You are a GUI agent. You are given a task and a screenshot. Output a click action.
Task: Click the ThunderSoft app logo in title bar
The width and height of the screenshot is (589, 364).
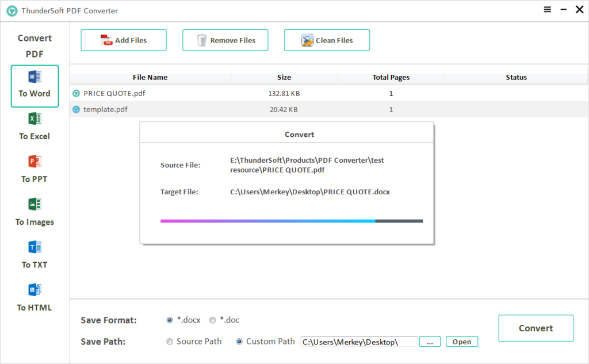(x=12, y=11)
